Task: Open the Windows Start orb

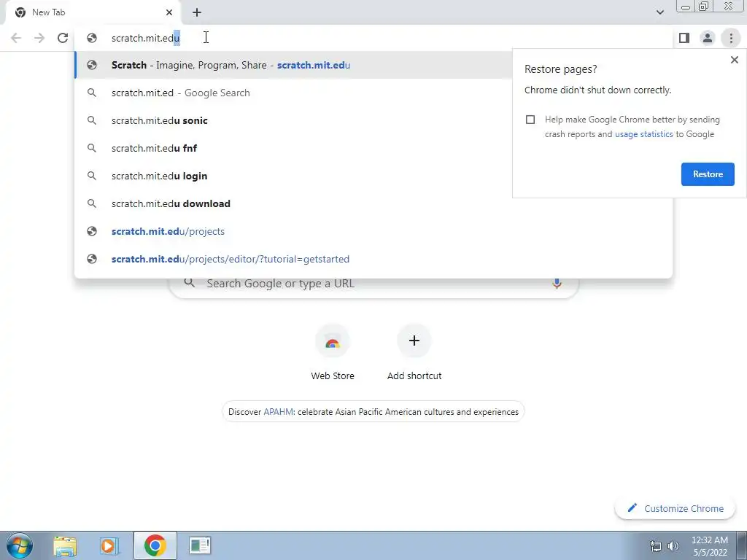Action: click(20, 545)
